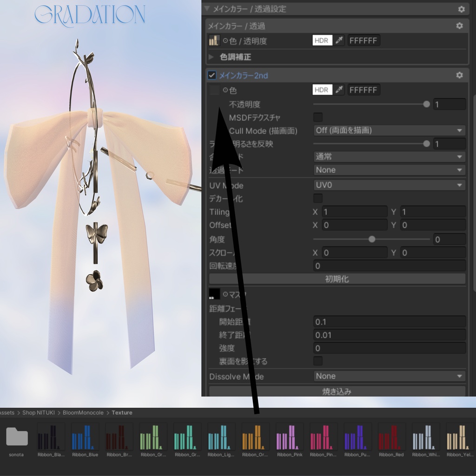
Task: Open the 透過モード dropdown showing None
Action: pos(390,170)
